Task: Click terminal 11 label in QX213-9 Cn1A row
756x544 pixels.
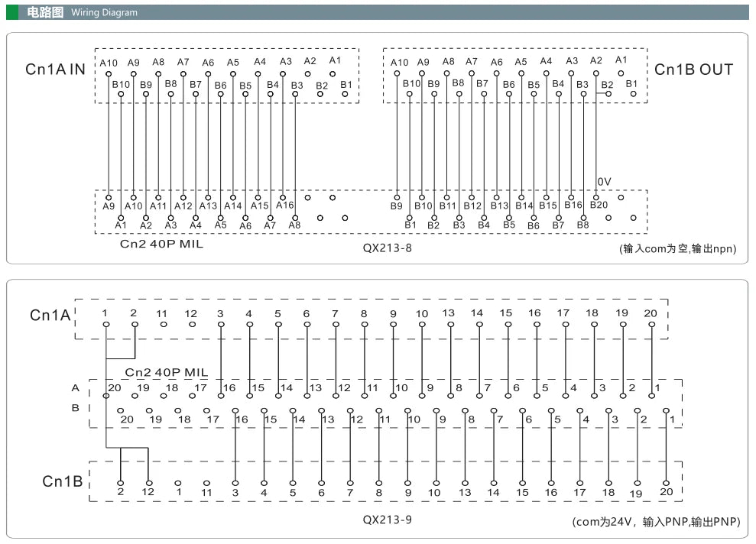Action: pyautogui.click(x=161, y=314)
